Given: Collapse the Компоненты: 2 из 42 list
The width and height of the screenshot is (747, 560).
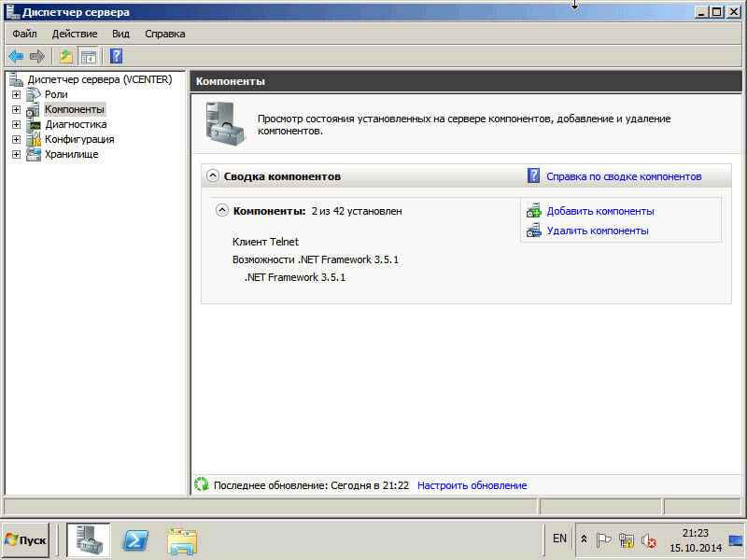Looking at the screenshot, I should tap(222, 210).
